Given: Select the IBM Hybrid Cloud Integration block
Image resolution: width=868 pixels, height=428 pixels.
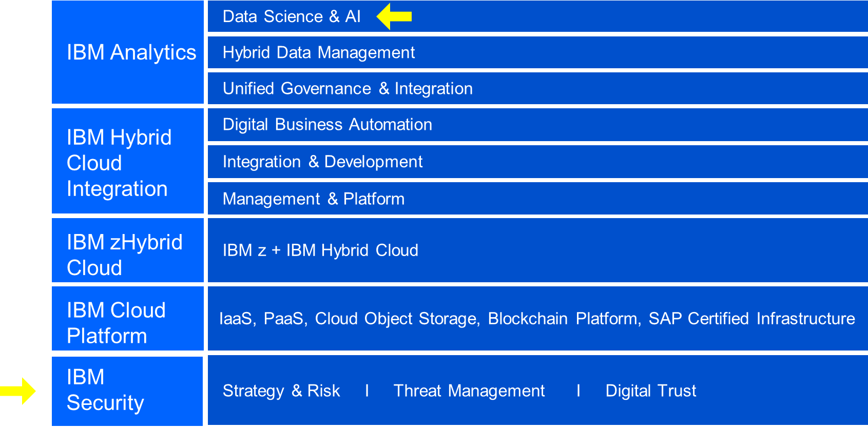Looking at the screenshot, I should click(128, 161).
